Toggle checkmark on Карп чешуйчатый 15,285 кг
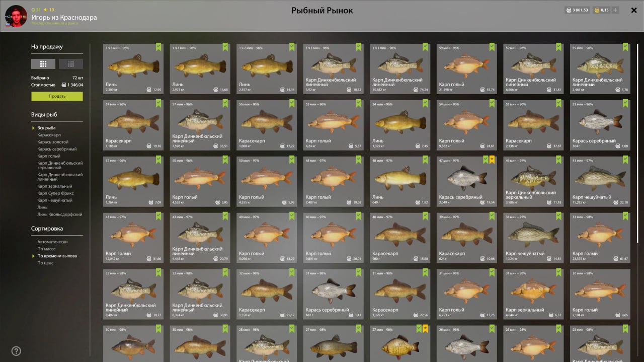The image size is (644, 362). (625, 160)
